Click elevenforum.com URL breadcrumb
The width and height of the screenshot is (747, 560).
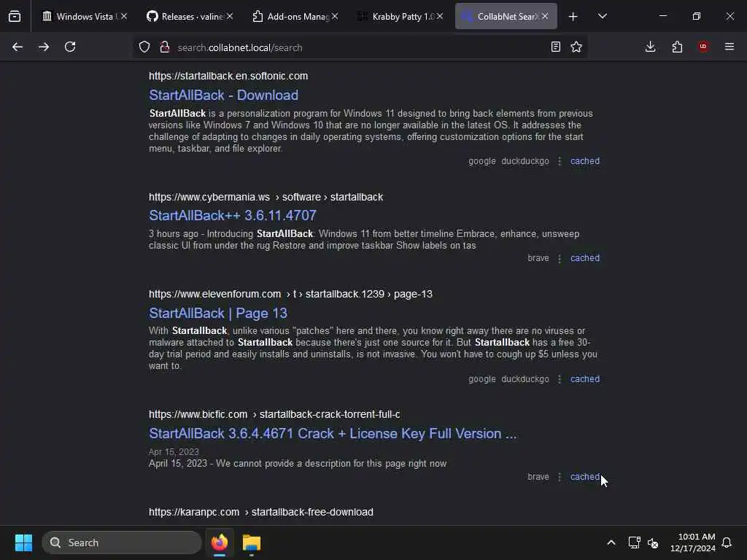(290, 295)
